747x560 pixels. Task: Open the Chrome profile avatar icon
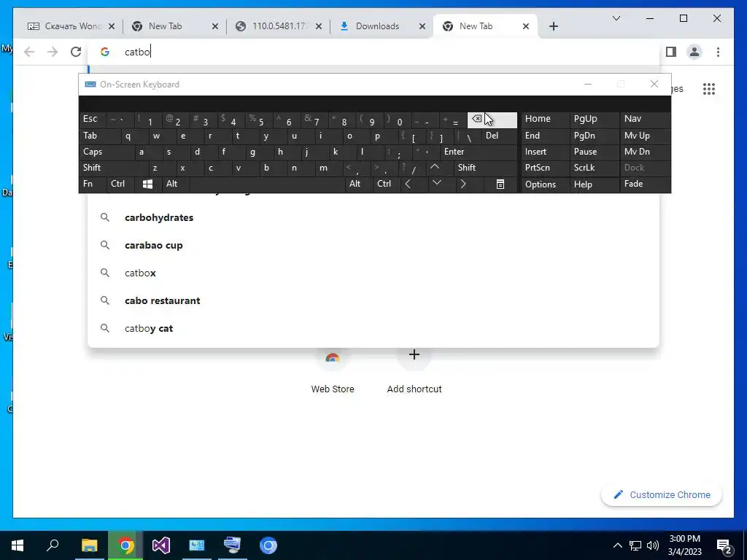[x=694, y=52]
